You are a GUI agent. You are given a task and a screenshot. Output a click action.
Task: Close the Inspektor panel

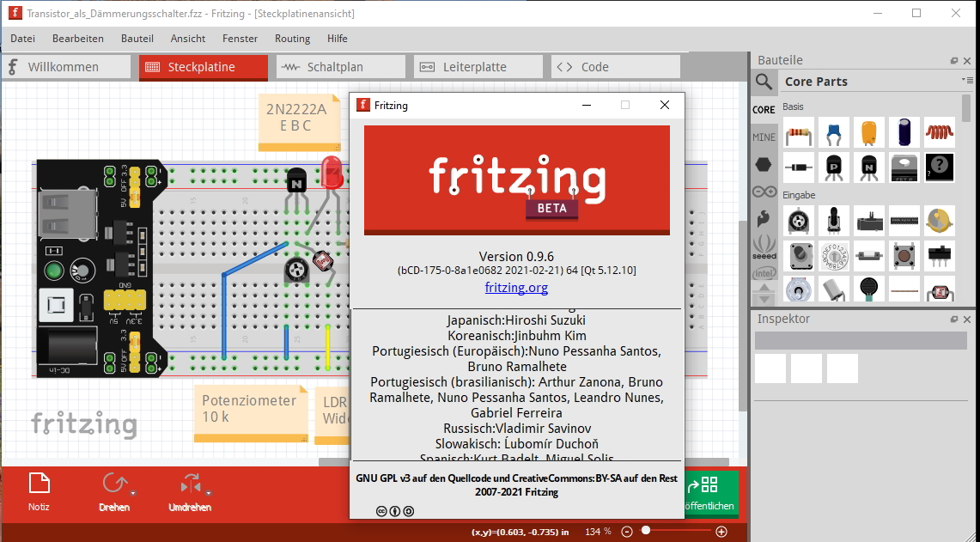click(x=967, y=320)
